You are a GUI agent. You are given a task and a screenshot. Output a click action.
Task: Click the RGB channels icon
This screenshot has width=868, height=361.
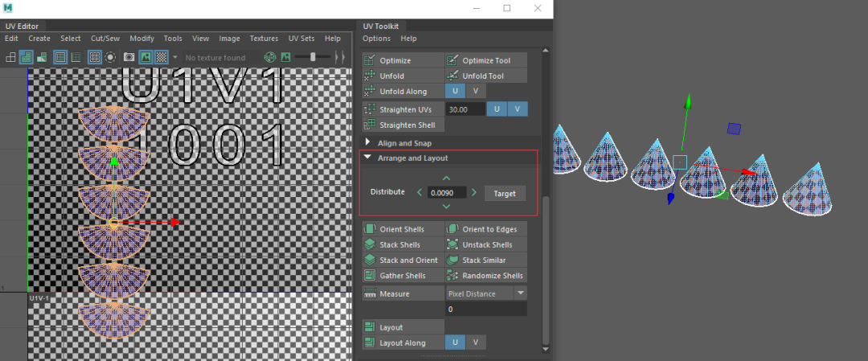pos(269,57)
